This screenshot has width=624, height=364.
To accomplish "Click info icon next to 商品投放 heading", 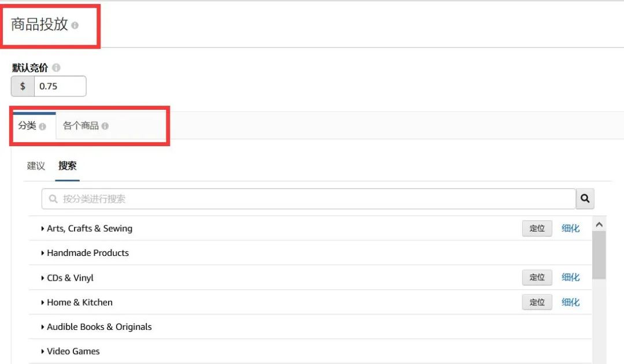I will (x=75, y=25).
